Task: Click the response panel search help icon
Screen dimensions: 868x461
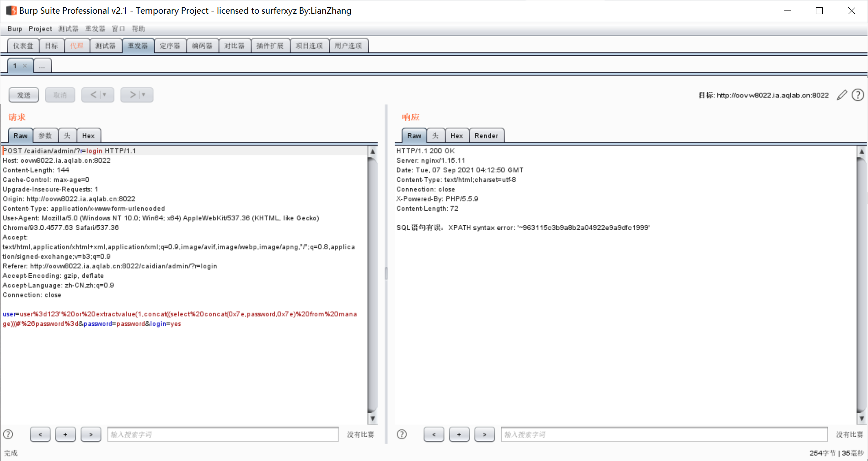Action: [402, 435]
